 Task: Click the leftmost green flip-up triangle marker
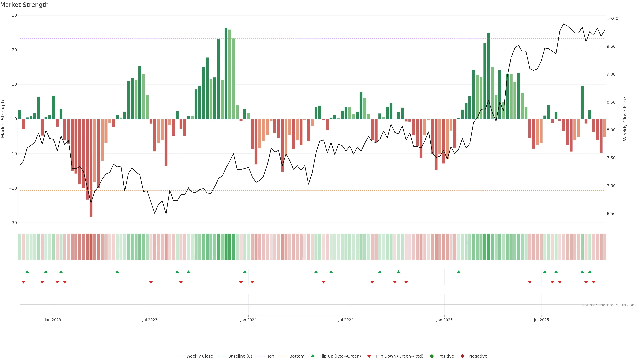point(27,272)
